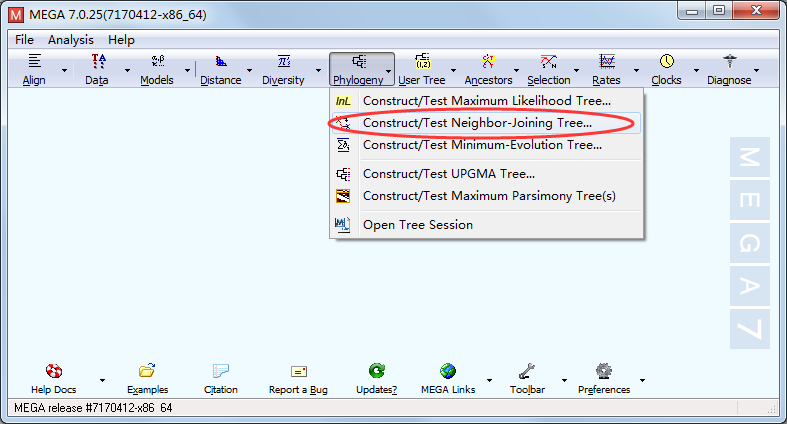The height and width of the screenshot is (424, 787).
Task: Expand the MEGA Links dropdown arrow
Action: (x=489, y=380)
